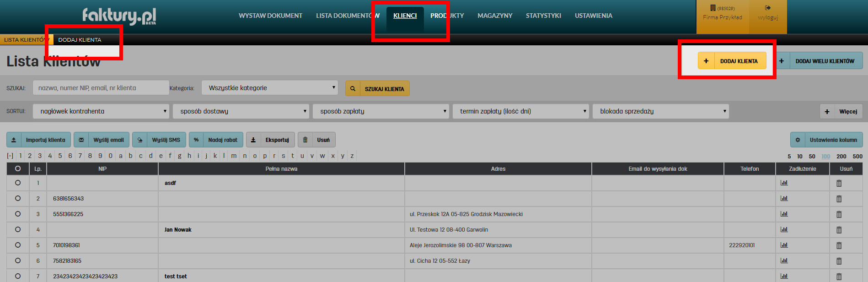Select the radio button for Jan Nowak

18,229
